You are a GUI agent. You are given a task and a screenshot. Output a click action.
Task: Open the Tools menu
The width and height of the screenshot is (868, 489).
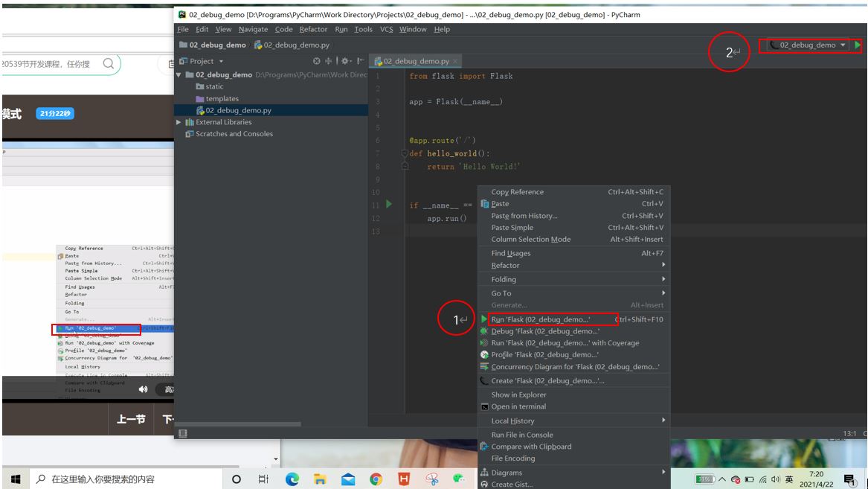(x=363, y=29)
